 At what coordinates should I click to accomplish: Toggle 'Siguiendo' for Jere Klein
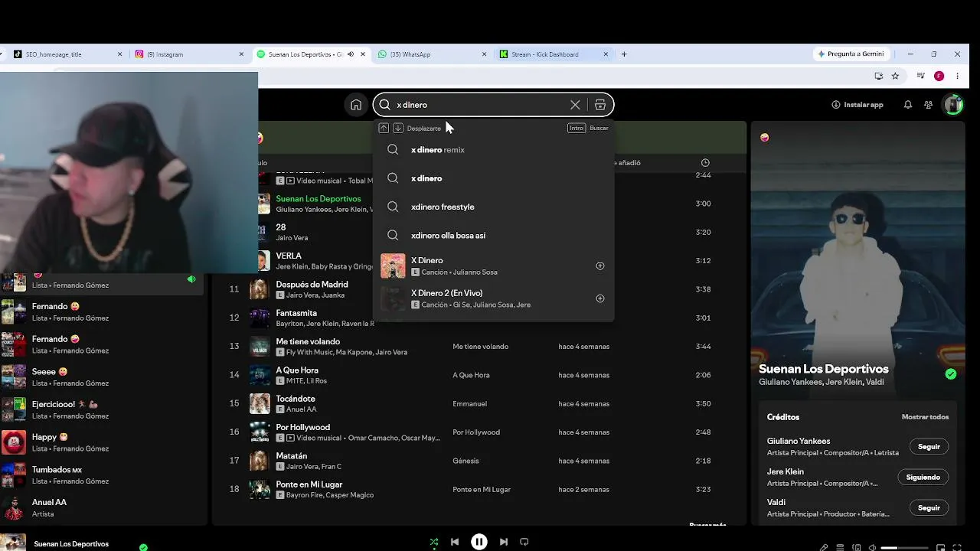923,477
